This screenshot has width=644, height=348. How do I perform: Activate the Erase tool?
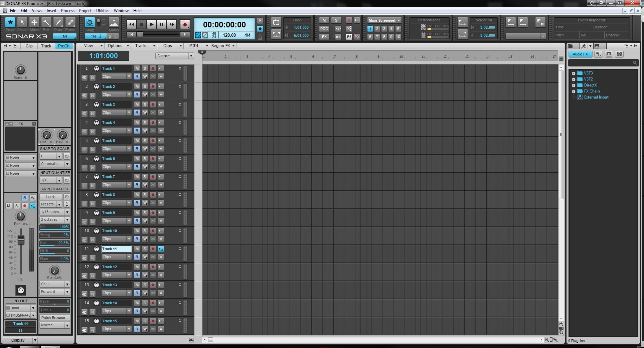70,23
